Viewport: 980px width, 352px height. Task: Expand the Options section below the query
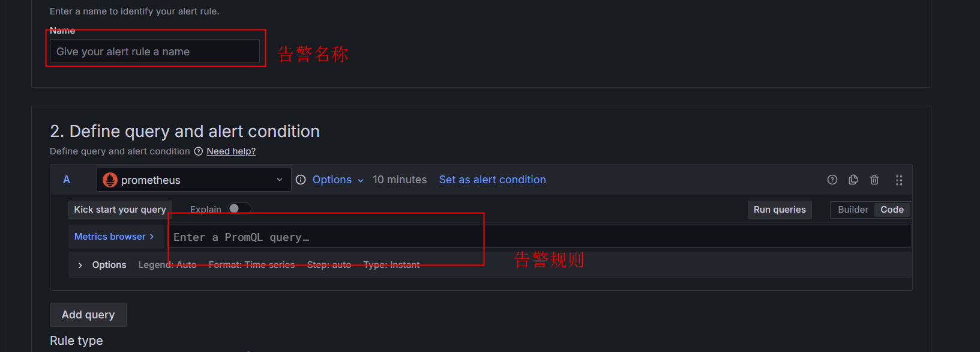coord(102,264)
